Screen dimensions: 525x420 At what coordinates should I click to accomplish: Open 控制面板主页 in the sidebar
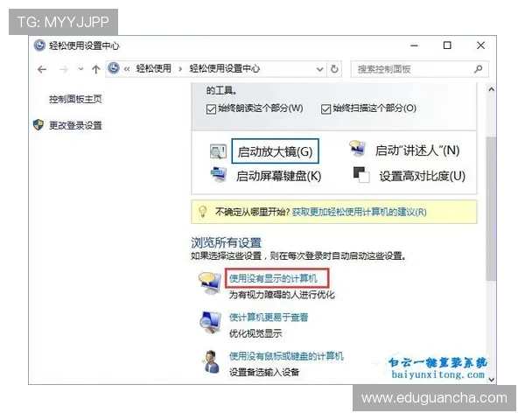coord(75,99)
